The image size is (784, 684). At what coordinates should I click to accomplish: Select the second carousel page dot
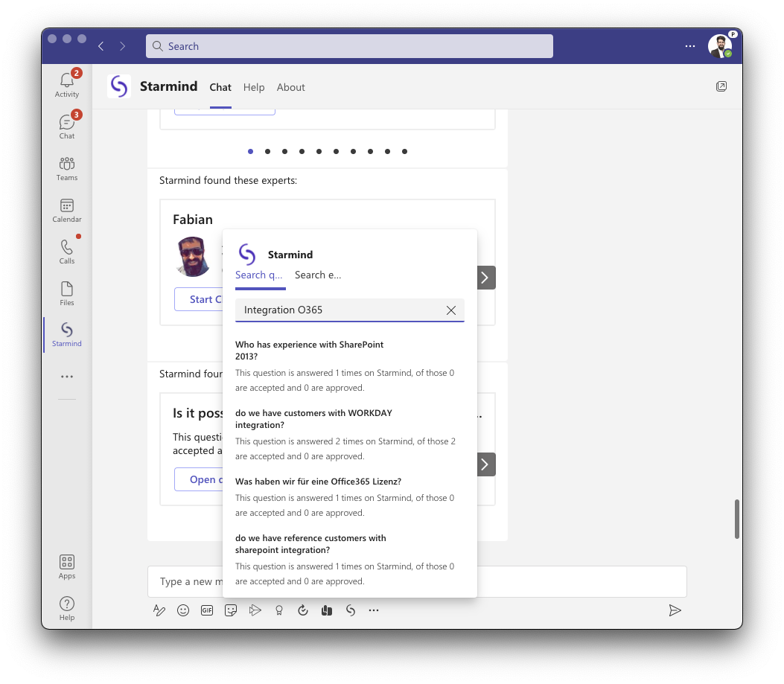click(267, 152)
